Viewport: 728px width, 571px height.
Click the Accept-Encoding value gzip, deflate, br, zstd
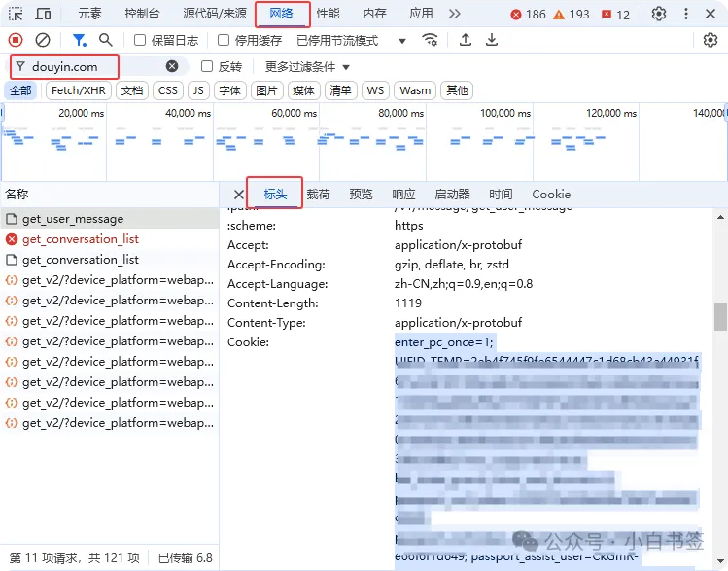(452, 265)
